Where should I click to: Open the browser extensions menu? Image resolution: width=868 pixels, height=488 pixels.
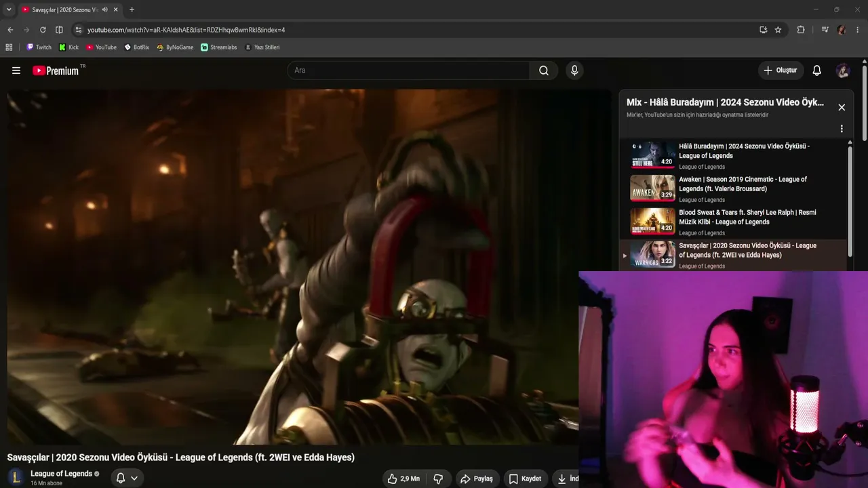tap(801, 30)
